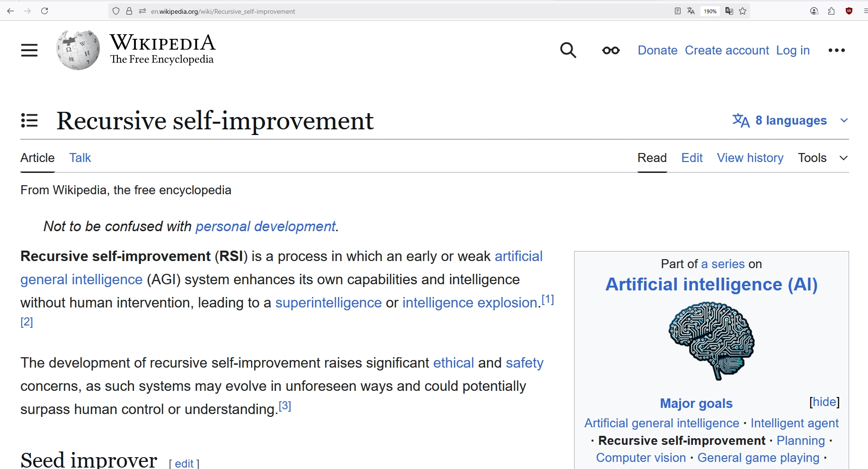
Task: Toggle reader view in the address bar
Action: click(677, 11)
